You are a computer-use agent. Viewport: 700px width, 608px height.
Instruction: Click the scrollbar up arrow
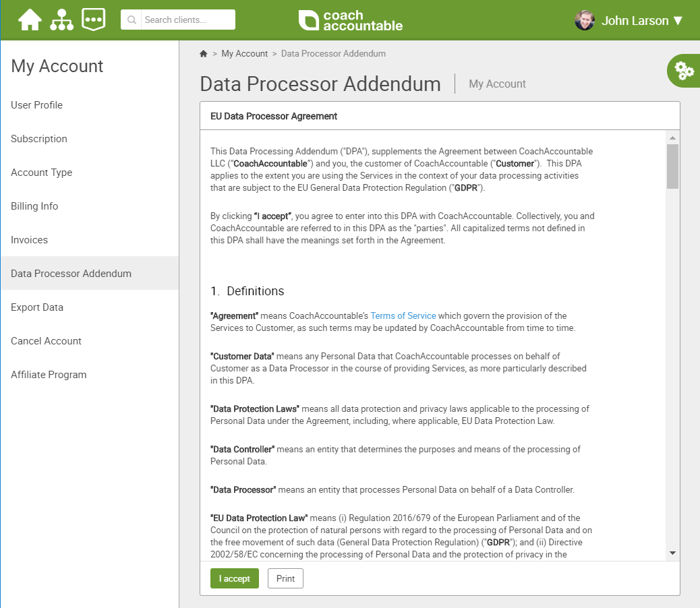click(672, 138)
